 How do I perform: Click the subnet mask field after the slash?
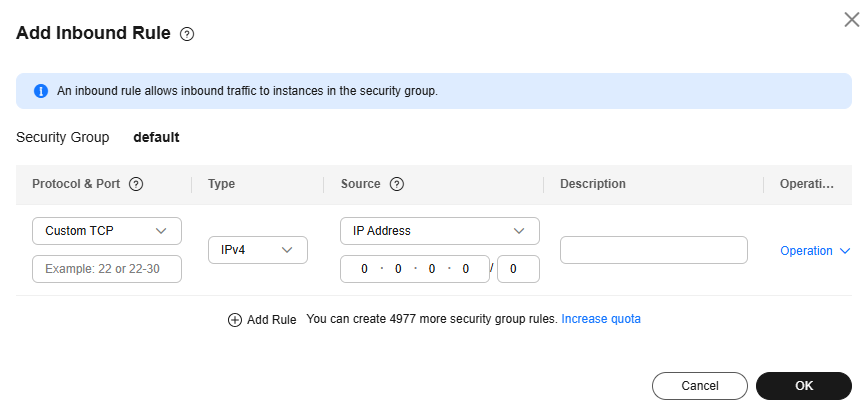pos(518,269)
